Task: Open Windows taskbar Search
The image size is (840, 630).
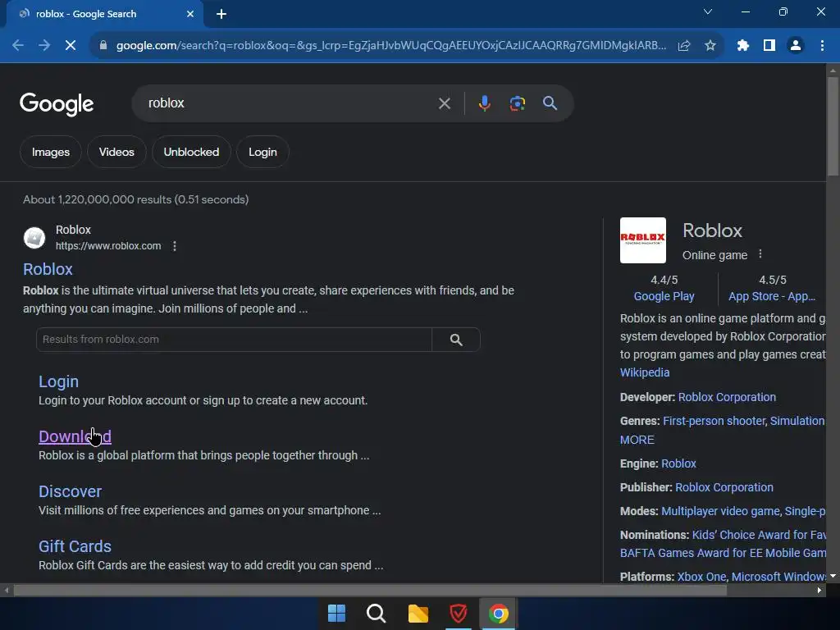Action: [376, 614]
